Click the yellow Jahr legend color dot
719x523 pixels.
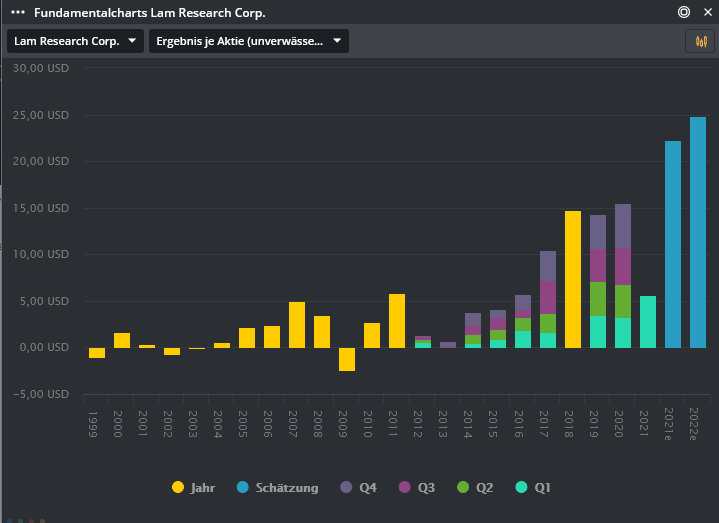(178, 487)
